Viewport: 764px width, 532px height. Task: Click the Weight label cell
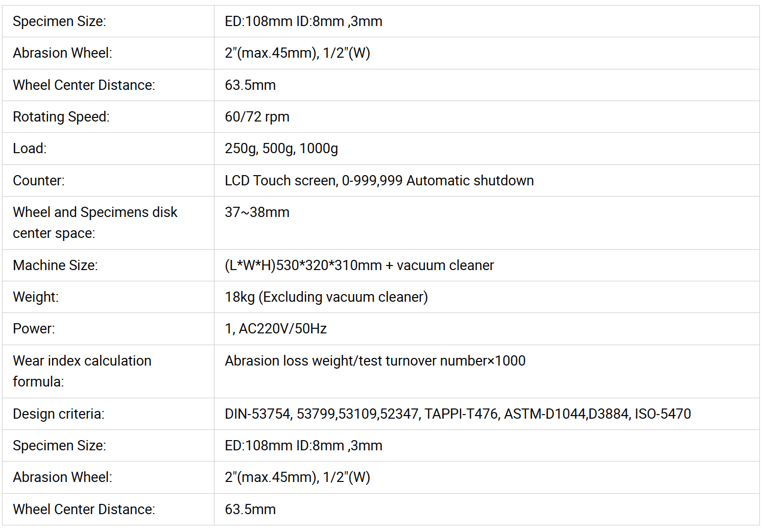36,297
